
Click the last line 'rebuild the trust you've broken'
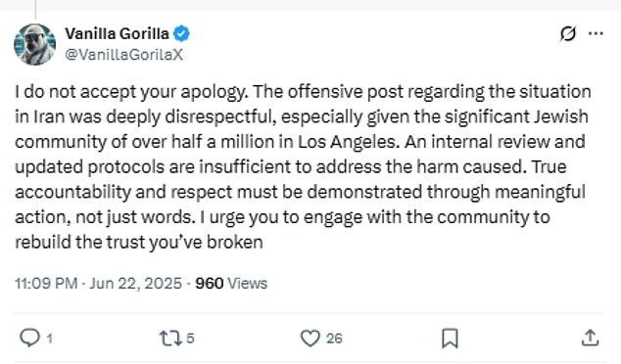[x=139, y=242]
